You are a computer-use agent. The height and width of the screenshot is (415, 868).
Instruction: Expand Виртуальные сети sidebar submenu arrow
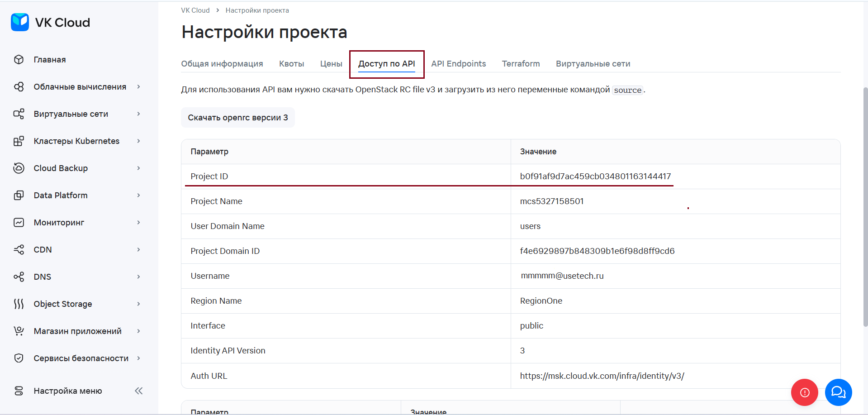[139, 114]
